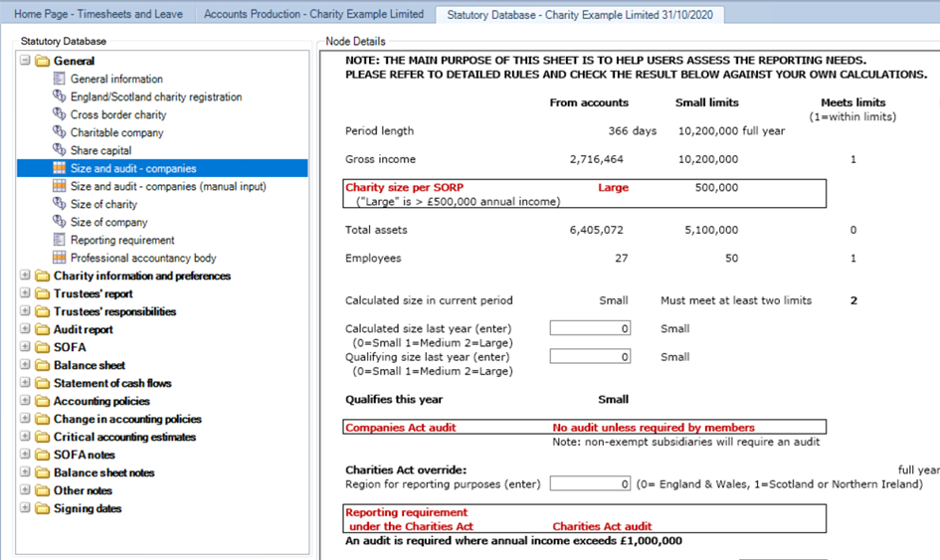Click the General folder icon
The height and width of the screenshot is (560, 940).
pyautogui.click(x=42, y=61)
